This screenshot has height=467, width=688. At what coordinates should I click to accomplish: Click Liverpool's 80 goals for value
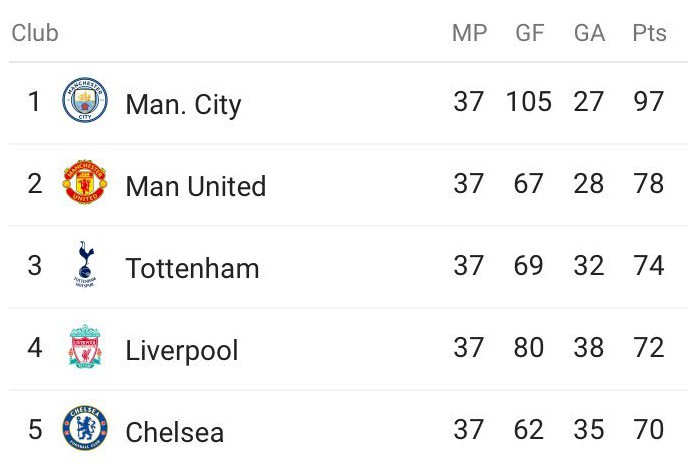(x=529, y=347)
